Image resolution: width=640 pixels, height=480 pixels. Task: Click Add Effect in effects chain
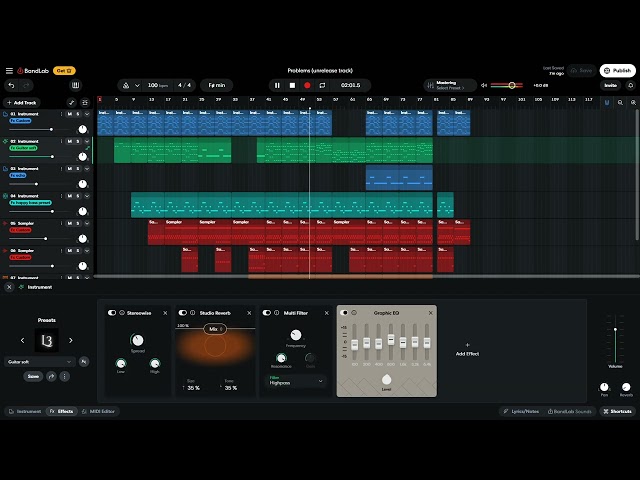coord(467,349)
